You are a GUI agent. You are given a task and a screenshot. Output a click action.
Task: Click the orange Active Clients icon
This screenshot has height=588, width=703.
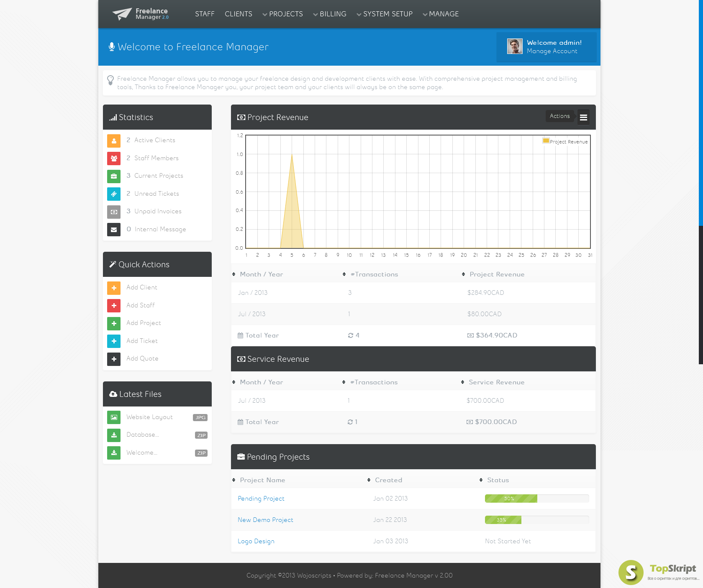pyautogui.click(x=114, y=141)
